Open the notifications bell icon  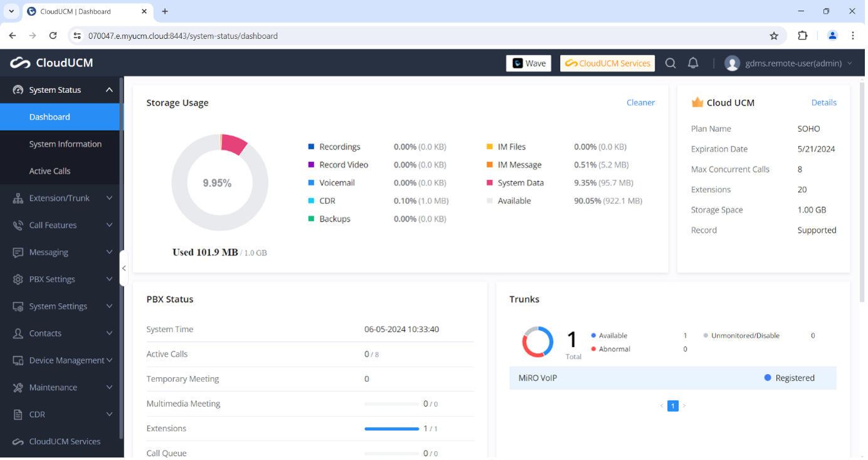pos(693,63)
